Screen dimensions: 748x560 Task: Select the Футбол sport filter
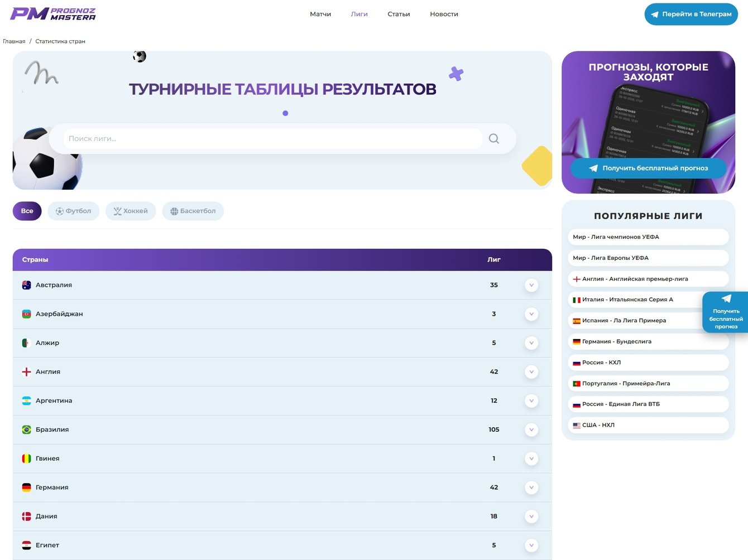point(73,211)
